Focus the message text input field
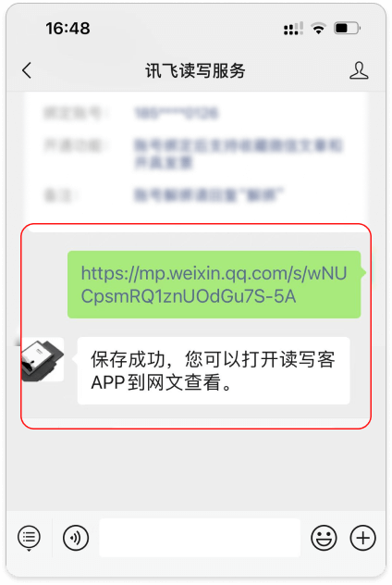392x585 pixels. tap(200, 538)
